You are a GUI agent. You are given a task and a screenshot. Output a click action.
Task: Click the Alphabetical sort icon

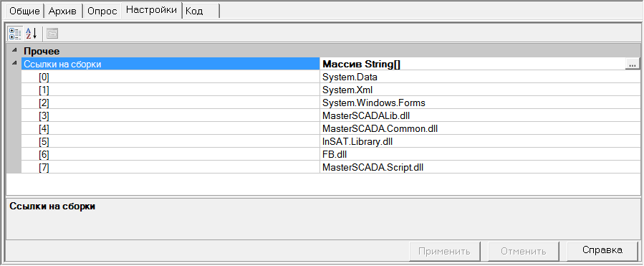coord(32,34)
